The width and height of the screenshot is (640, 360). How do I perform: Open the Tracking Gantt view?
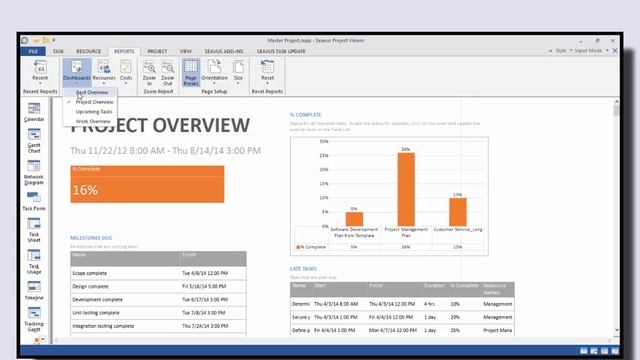[x=34, y=320]
